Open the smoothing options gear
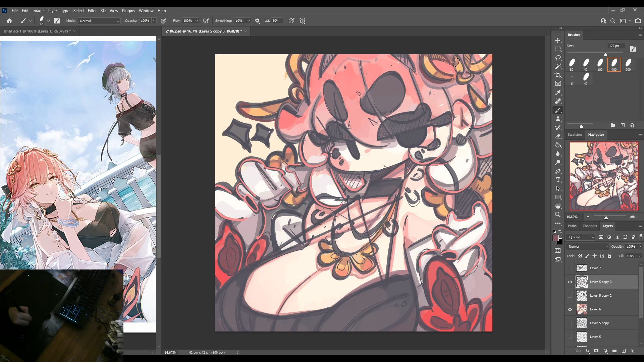Image resolution: width=644 pixels, height=362 pixels. tap(257, 21)
